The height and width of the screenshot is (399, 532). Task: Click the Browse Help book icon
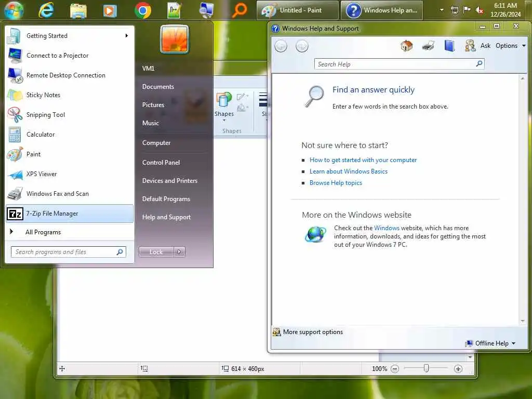[x=449, y=46]
